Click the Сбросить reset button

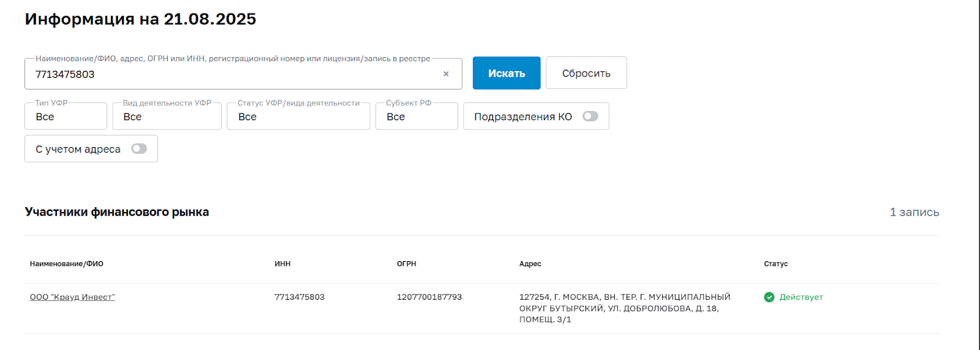(586, 74)
